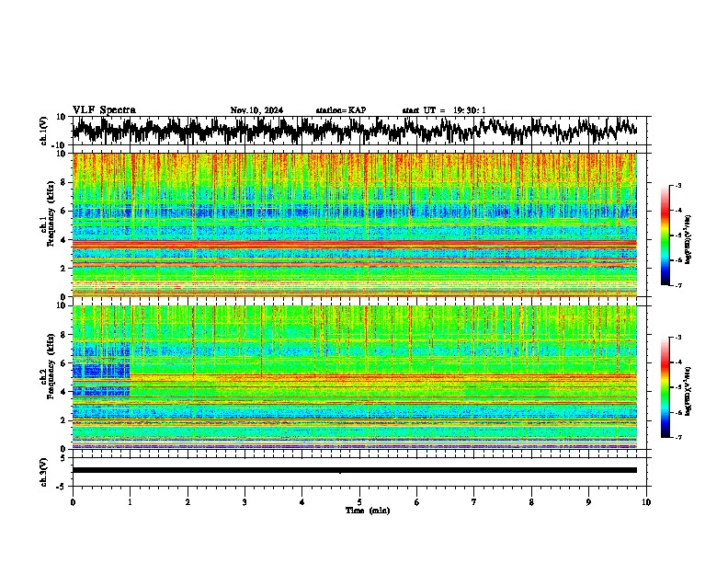The image size is (728, 563).
Task: Click the "ch.1(V)" waveform axis label
Action: [44, 131]
